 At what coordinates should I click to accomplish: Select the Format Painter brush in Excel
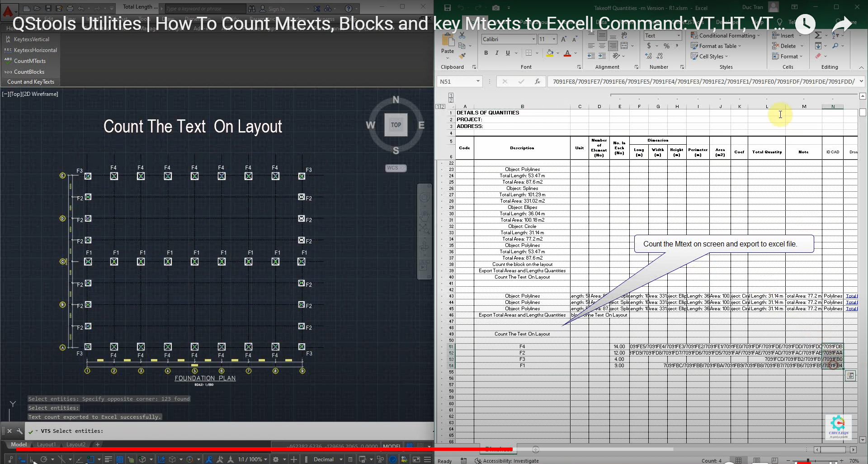[462, 56]
